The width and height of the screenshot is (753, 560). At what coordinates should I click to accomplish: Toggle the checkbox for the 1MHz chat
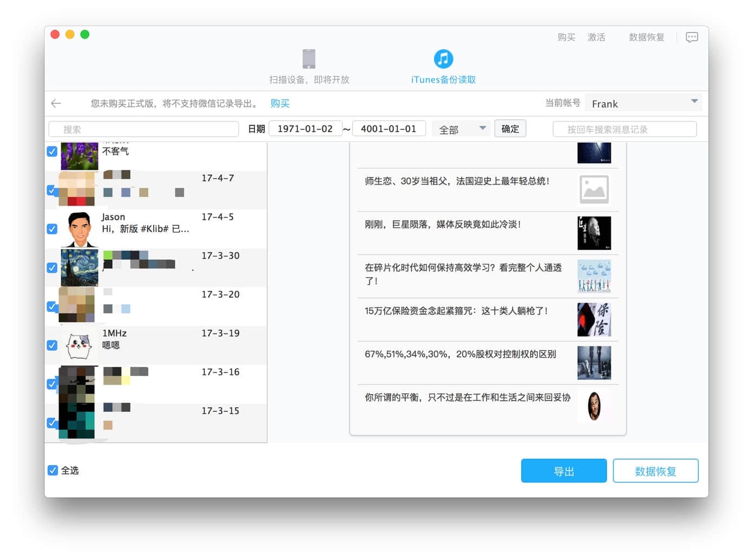click(52, 346)
